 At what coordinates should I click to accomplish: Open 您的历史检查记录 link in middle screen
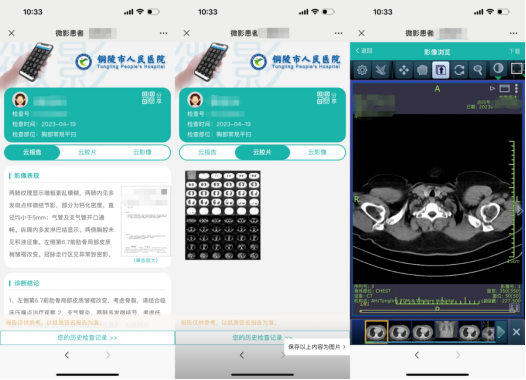pos(262,337)
